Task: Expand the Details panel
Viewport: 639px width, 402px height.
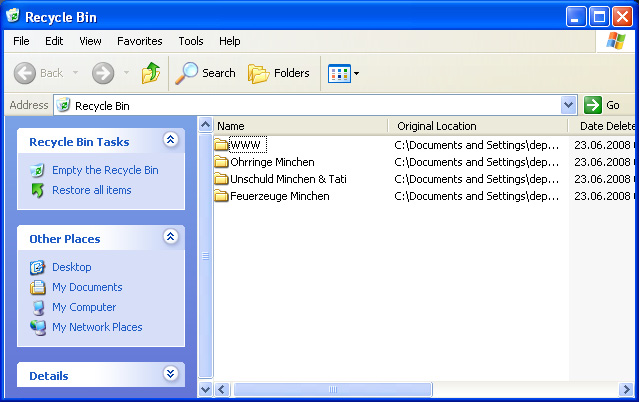Action: point(170,375)
